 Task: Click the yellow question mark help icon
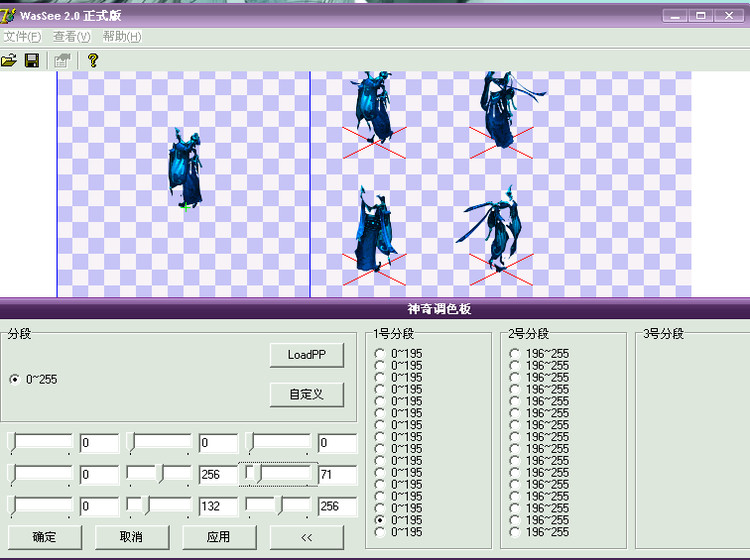pyautogui.click(x=93, y=60)
